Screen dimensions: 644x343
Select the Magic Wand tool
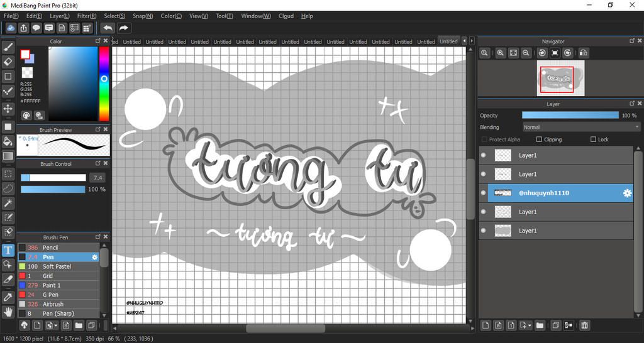coord(8,203)
